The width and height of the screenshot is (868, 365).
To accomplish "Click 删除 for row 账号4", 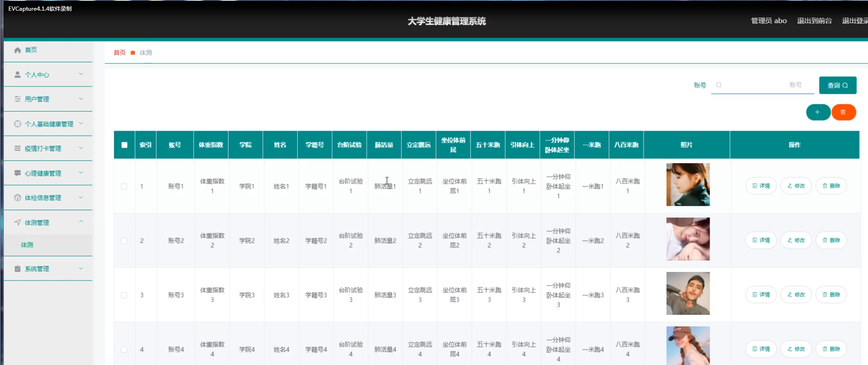I will [831, 349].
